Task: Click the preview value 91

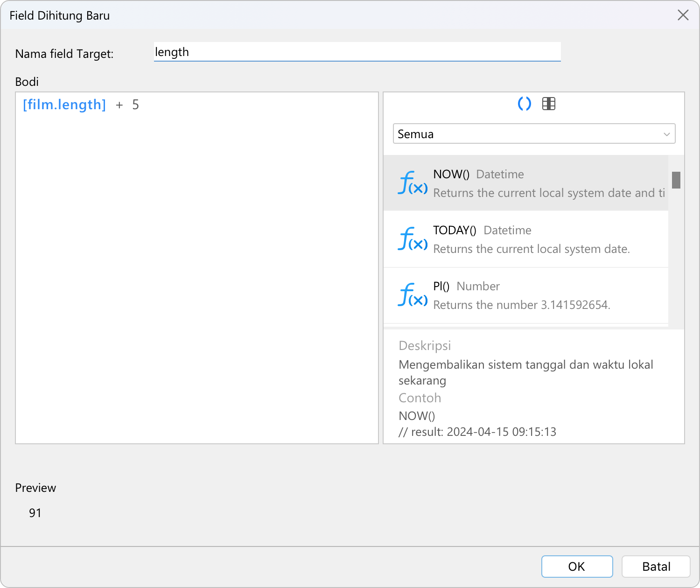Action: coord(35,513)
